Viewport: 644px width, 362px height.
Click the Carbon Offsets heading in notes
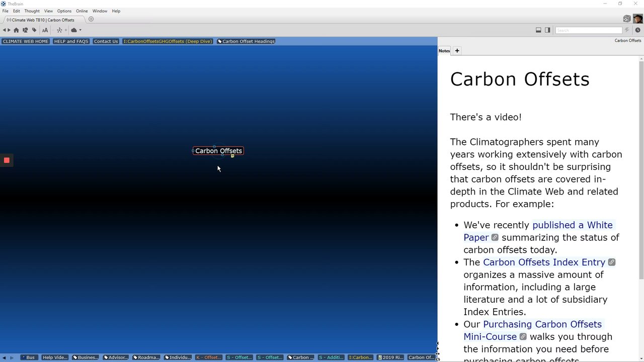520,79
